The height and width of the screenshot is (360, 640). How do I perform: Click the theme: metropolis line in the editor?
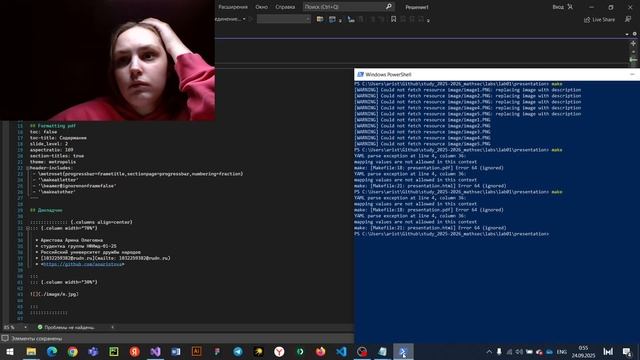tap(53, 162)
